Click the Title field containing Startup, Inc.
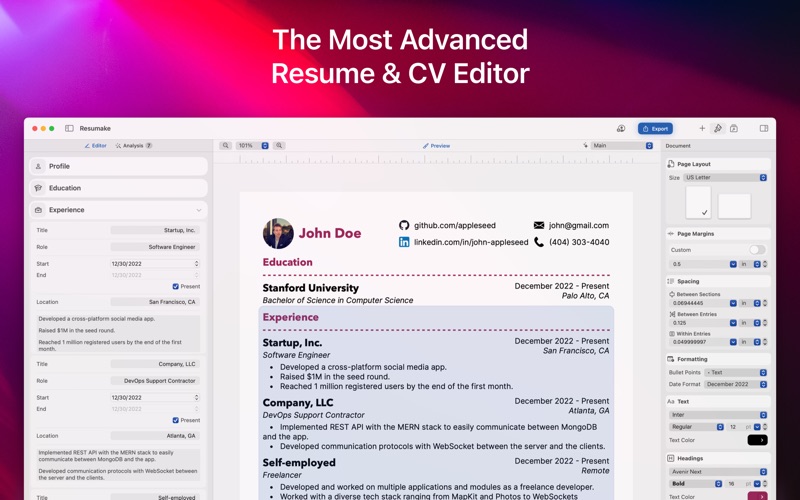This screenshot has width=800, height=500. [x=155, y=231]
